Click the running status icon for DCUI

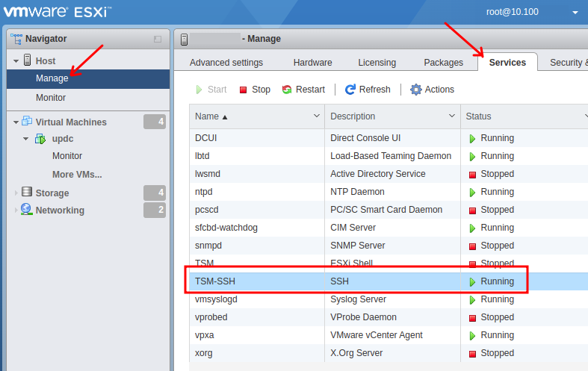[x=472, y=139]
